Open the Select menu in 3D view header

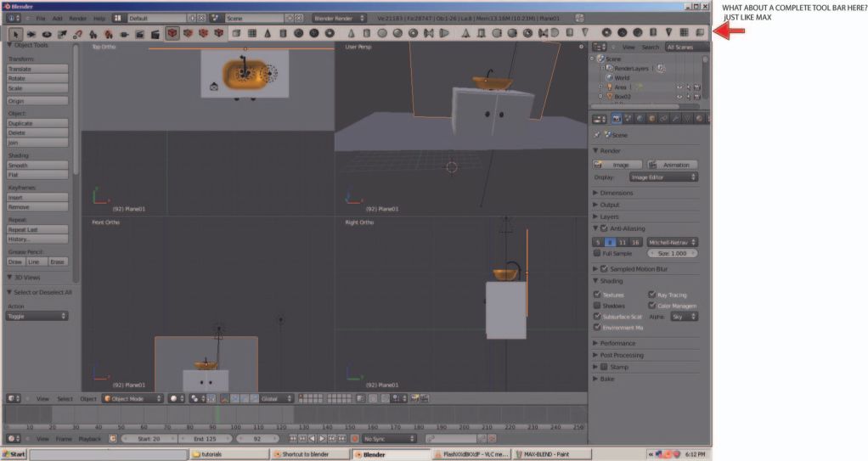coord(65,398)
